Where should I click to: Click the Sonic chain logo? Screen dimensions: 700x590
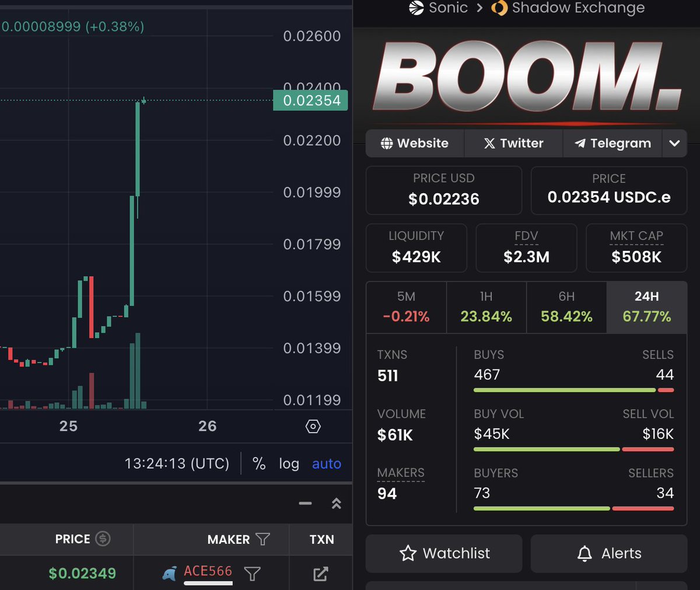[416, 8]
